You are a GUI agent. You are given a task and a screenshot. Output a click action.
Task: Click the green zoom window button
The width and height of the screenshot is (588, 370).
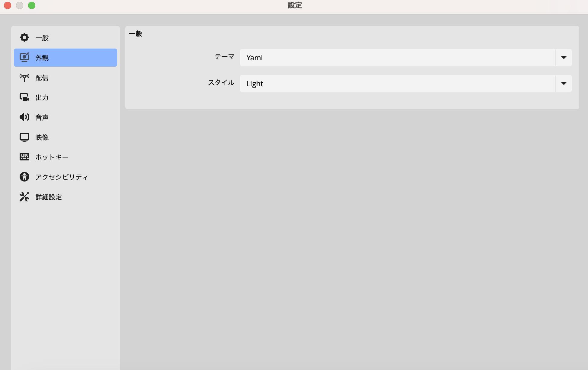pos(32,5)
